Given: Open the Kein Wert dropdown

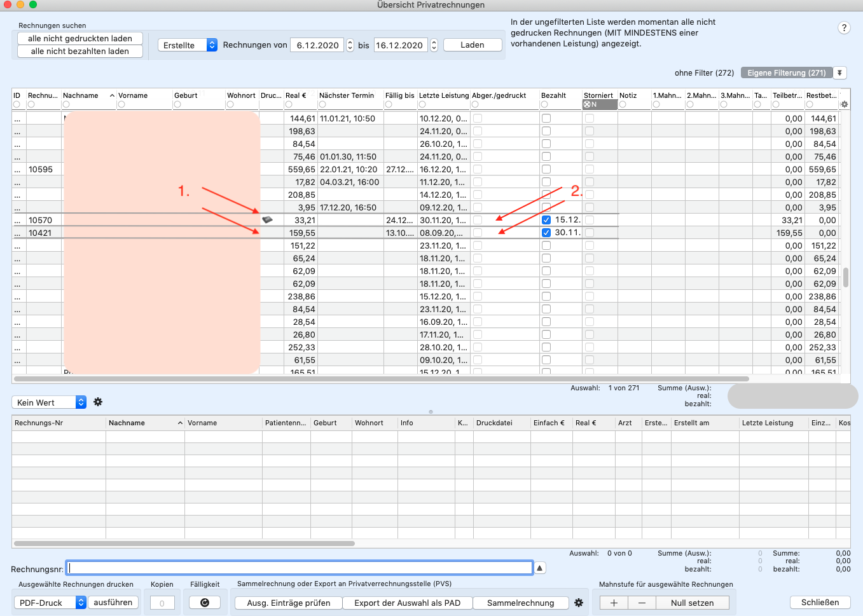Looking at the screenshot, I should [49, 402].
